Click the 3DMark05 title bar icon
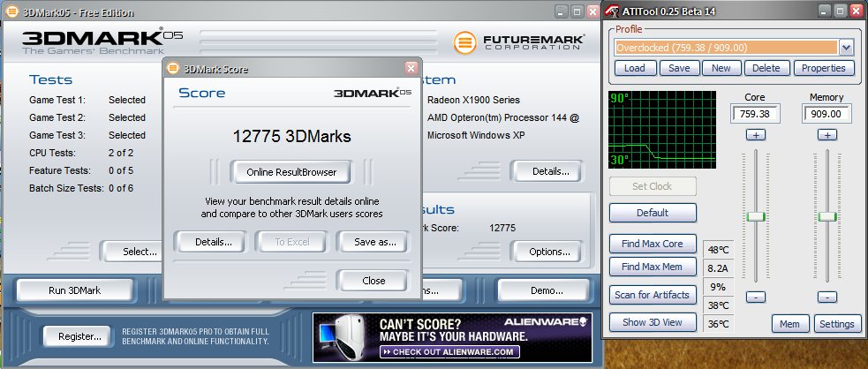Image resolution: width=868 pixels, height=369 pixels. [x=11, y=11]
